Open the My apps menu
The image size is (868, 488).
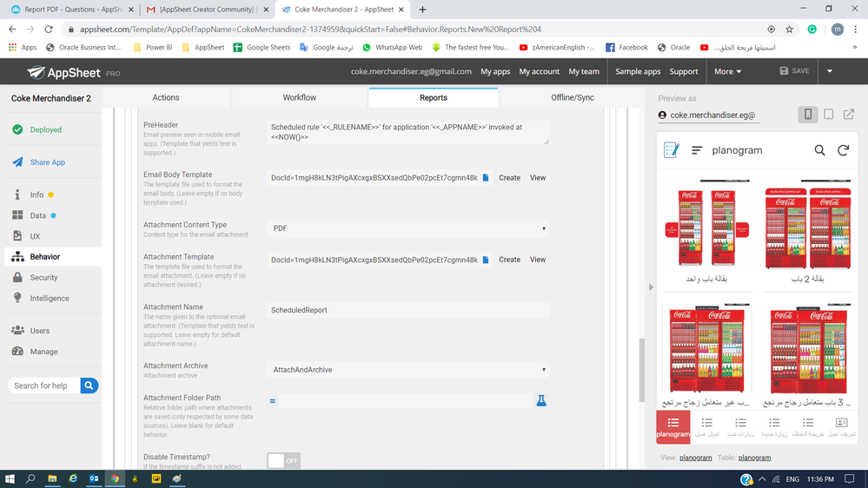[x=495, y=71]
